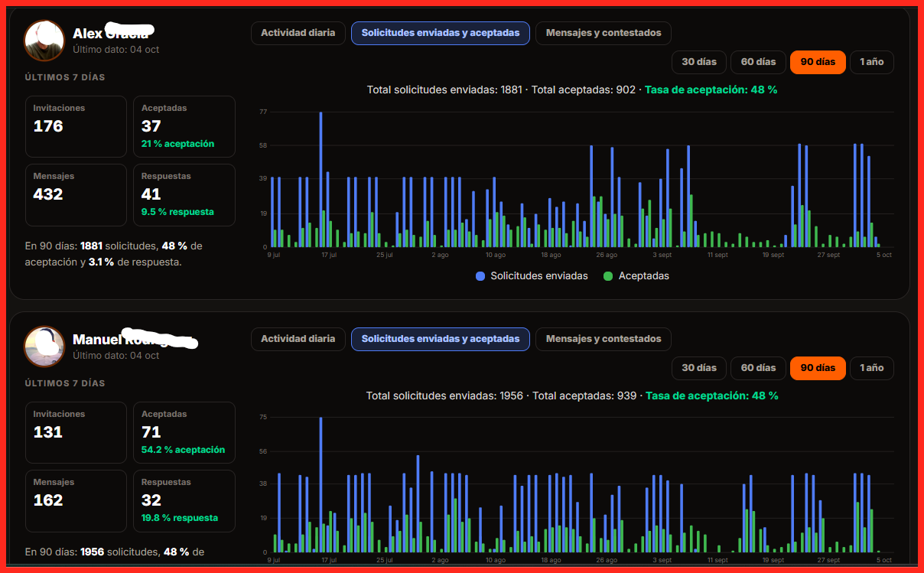
Task: Select Solicitudes enviadas y aceptadas tab for Alex
Action: point(441,33)
